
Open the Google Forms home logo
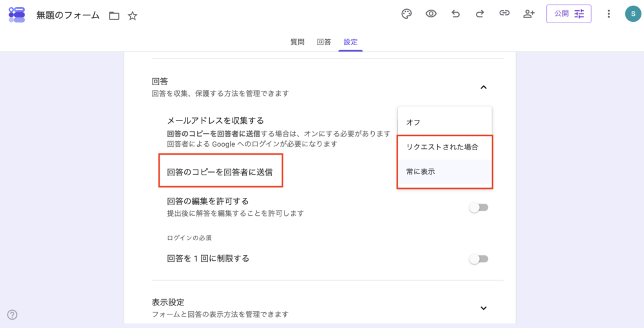click(17, 15)
